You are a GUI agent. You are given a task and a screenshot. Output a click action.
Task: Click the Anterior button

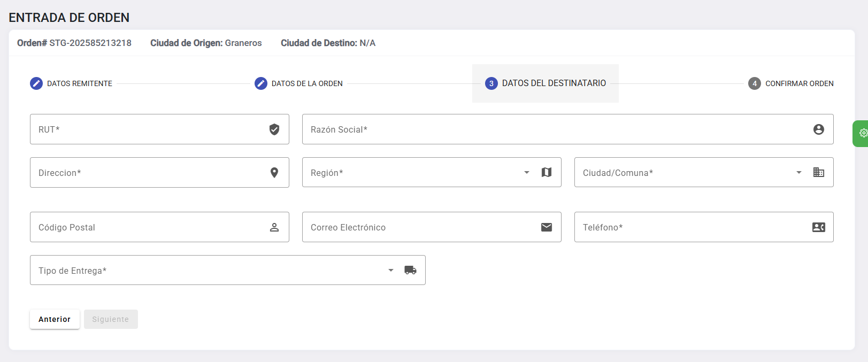click(55, 319)
